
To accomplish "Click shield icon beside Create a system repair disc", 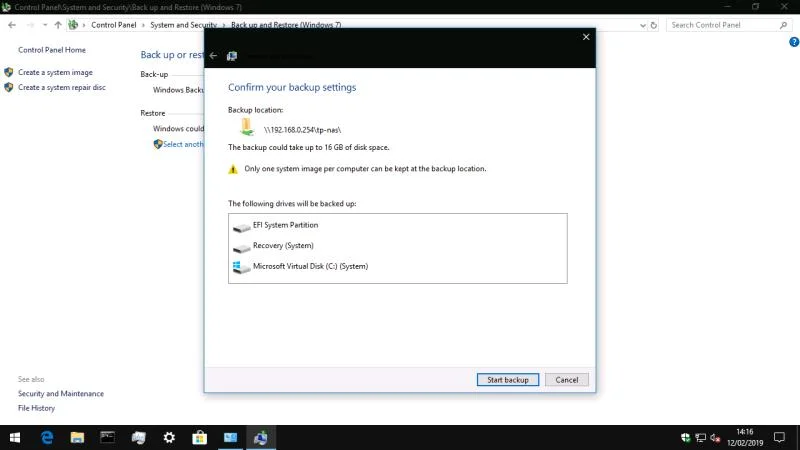I will pyautogui.click(x=9, y=87).
